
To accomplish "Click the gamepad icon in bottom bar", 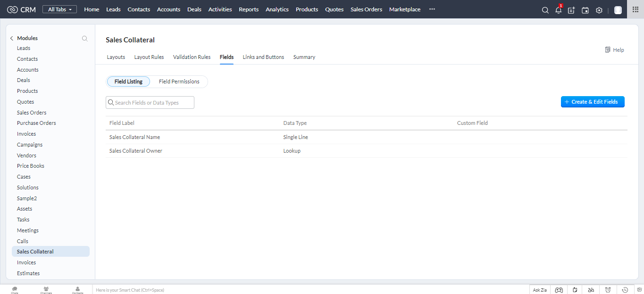I will pos(559,290).
